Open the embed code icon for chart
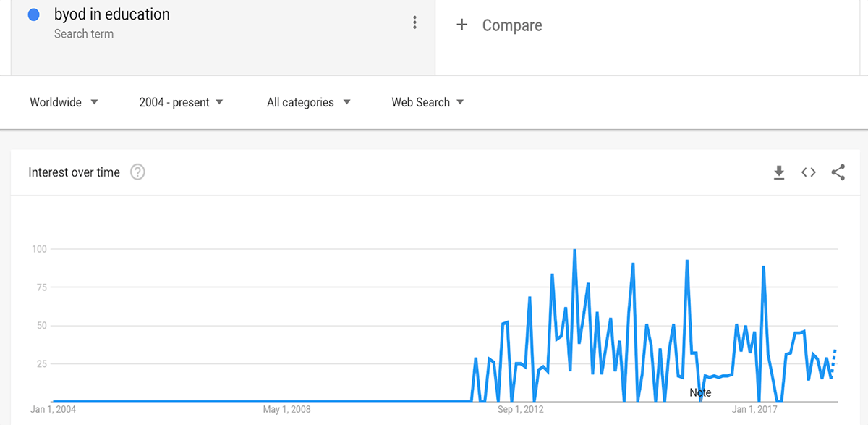 [809, 172]
